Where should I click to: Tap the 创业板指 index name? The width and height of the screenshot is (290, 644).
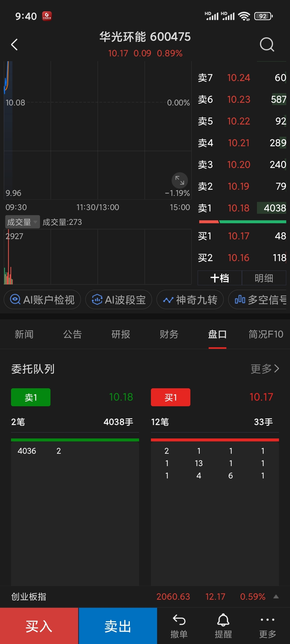(29, 597)
